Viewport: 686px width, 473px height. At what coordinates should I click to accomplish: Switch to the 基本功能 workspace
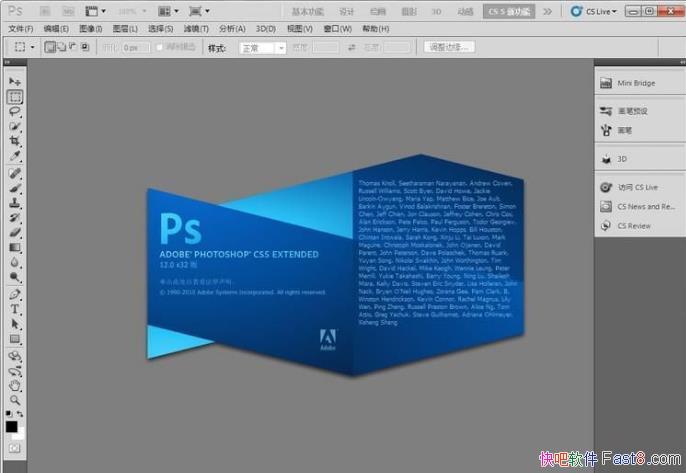308,11
